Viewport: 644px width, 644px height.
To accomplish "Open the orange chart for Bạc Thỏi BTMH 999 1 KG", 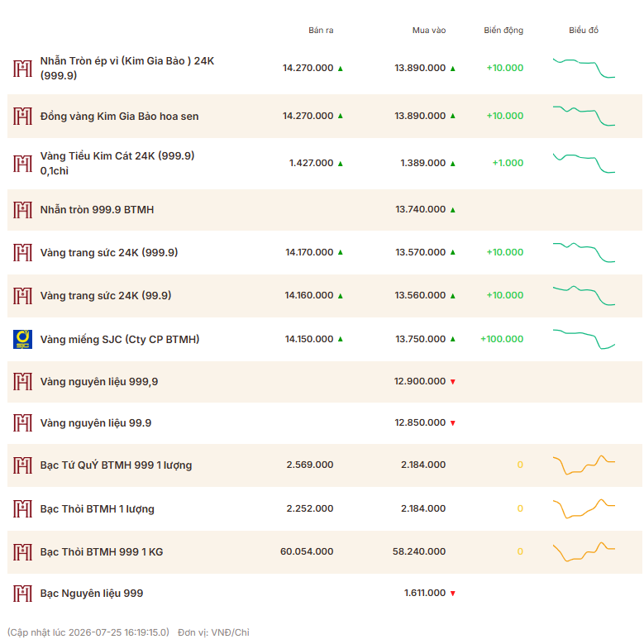I will pyautogui.click(x=584, y=551).
